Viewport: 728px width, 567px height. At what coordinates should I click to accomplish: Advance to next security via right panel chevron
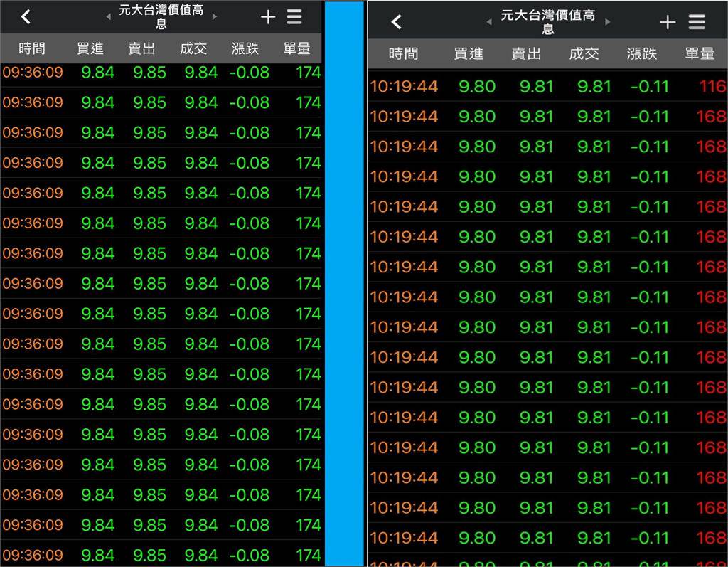click(609, 21)
